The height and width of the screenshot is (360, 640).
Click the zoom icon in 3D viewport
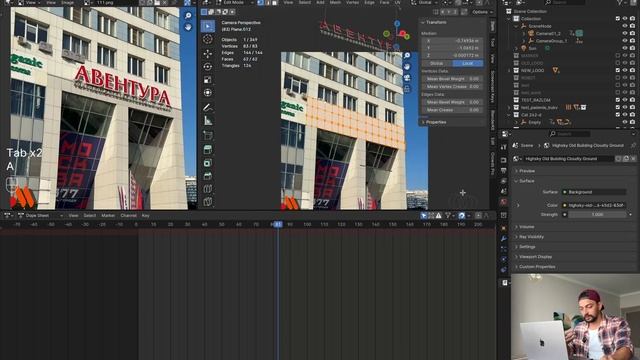407,56
